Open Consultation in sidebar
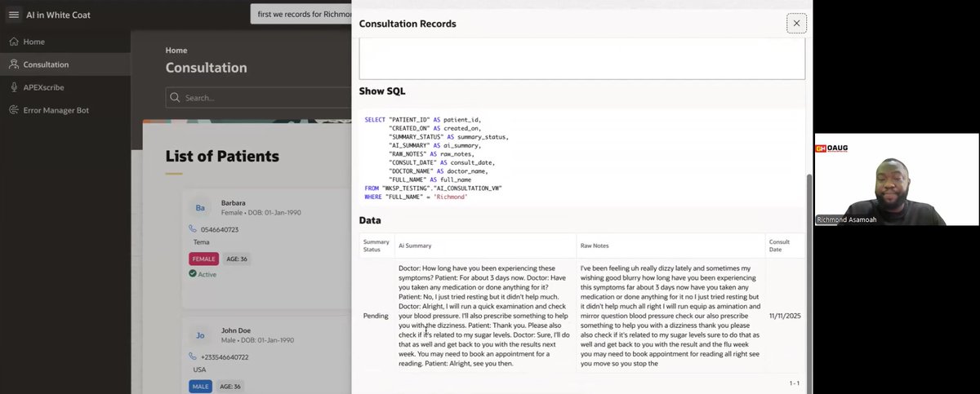 (65, 64)
